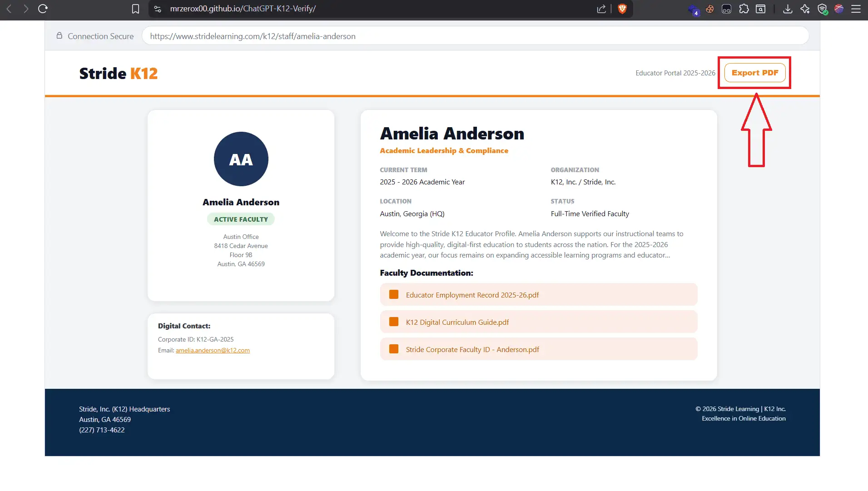
Task: Open K12 Digital Curriculum Guide.pdf document
Action: 457,322
